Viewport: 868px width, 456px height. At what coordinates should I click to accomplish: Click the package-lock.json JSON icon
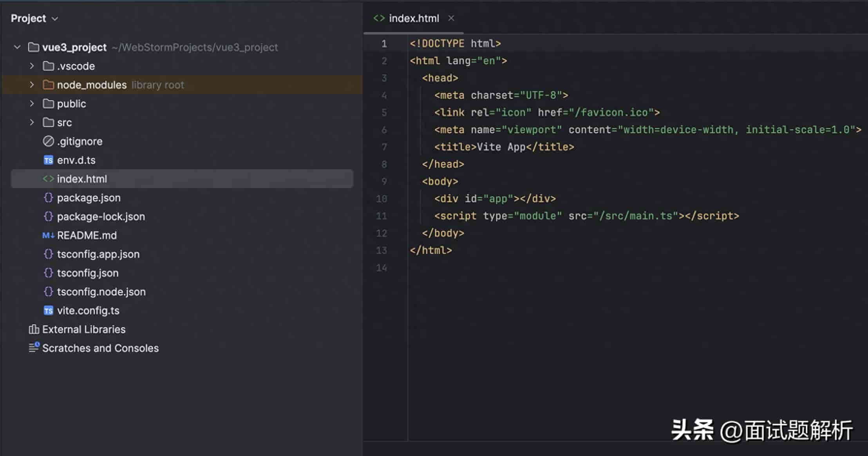pos(49,217)
